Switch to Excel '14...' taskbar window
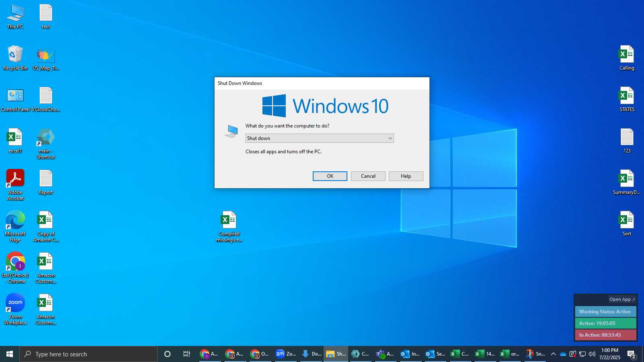The width and height of the screenshot is (644, 362). pos(485,354)
